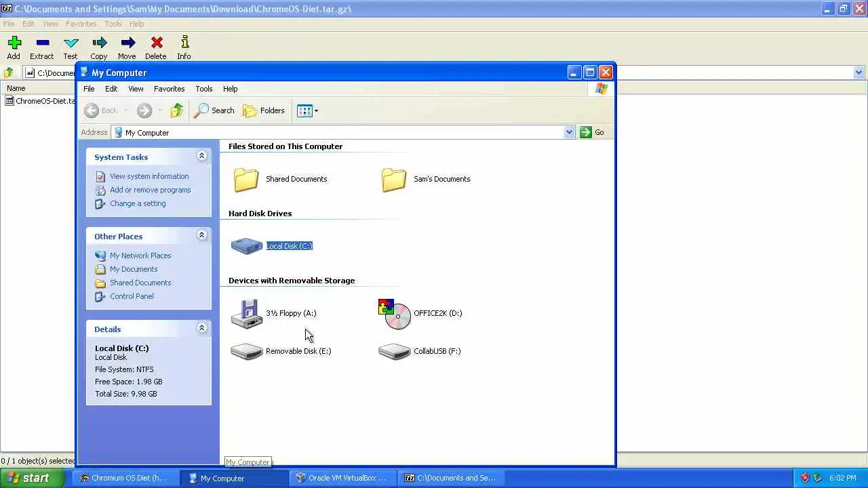
Task: Open the My Computer Help menu
Action: click(x=230, y=89)
